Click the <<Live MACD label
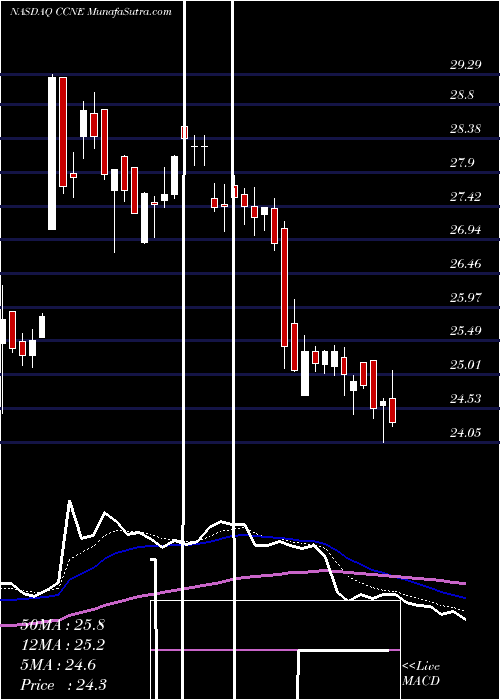Image resolution: width=500 pixels, height=700 pixels. [421, 674]
